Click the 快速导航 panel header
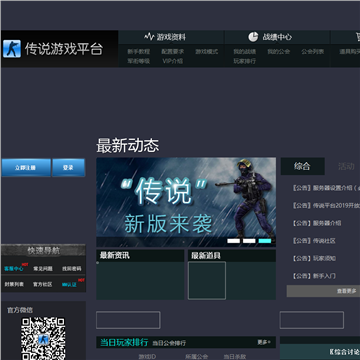 tap(44, 250)
